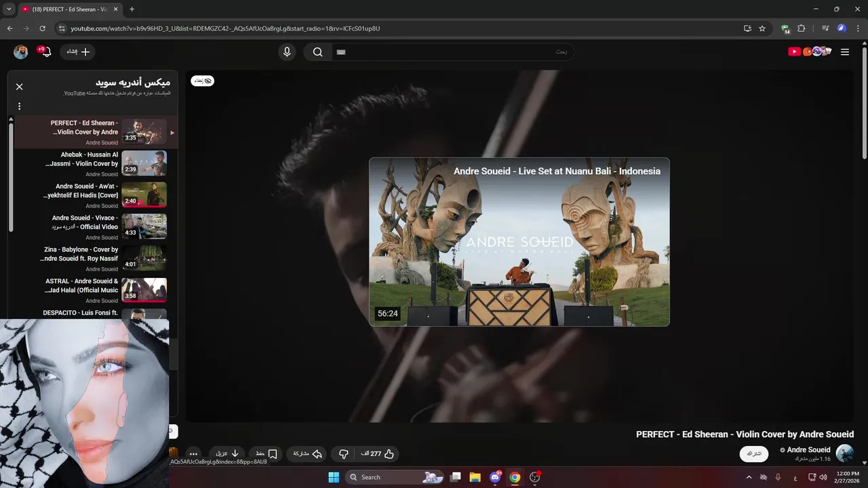
Task: Open YouTube notifications bell
Action: pyautogui.click(x=46, y=52)
